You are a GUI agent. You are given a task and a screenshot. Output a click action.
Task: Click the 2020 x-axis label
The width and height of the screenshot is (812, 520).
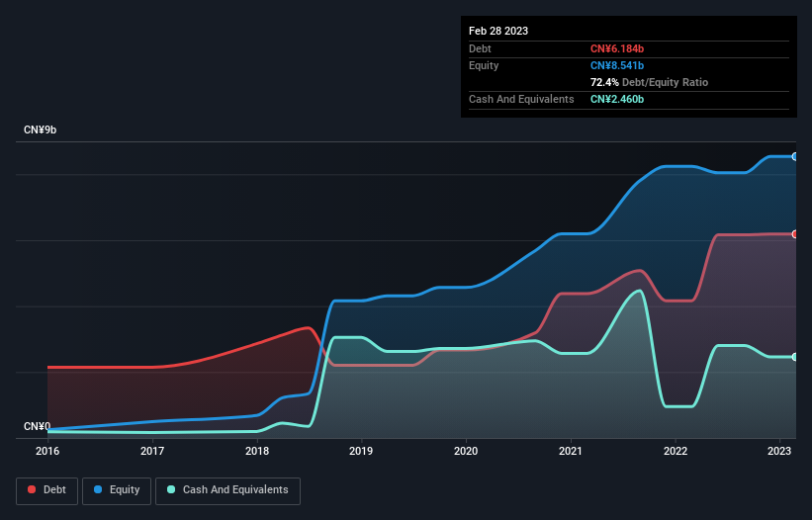466,451
